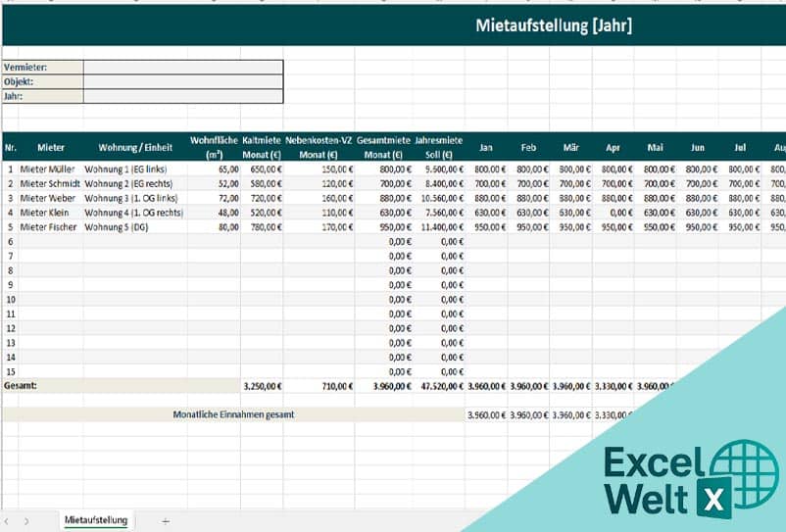Select the Mietaufstellung [Jahr] title cell
This screenshot has height=532, width=786.
click(x=553, y=26)
